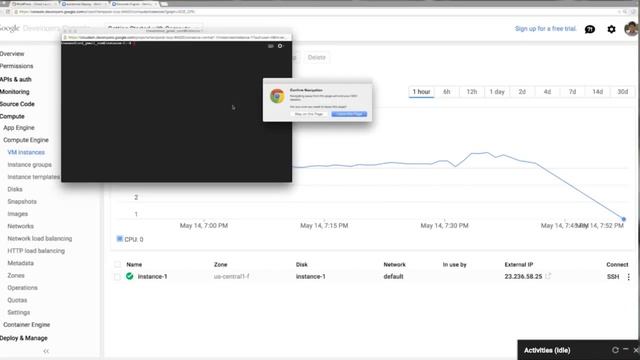Sort table by Name column
Image resolution: width=640 pixels, height=360 pixels.
134,264
